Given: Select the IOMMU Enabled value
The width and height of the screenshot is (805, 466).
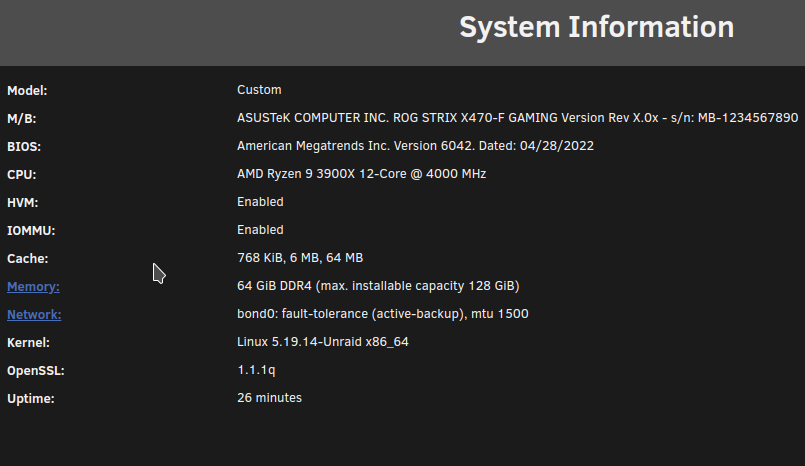Looking at the screenshot, I should point(260,230).
